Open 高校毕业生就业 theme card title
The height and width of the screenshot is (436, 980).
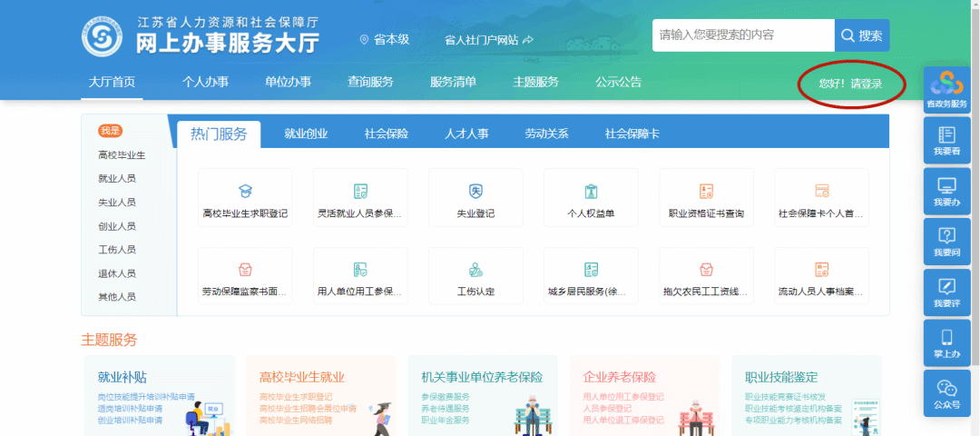(x=302, y=377)
